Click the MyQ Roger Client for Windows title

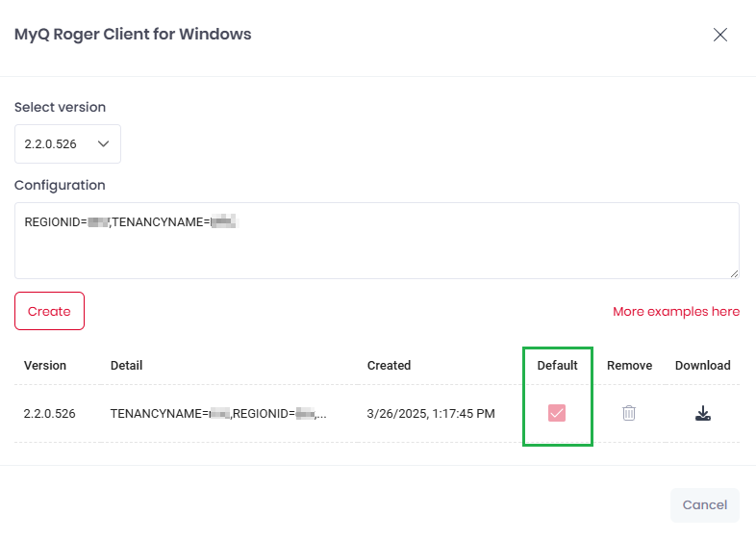[133, 35]
